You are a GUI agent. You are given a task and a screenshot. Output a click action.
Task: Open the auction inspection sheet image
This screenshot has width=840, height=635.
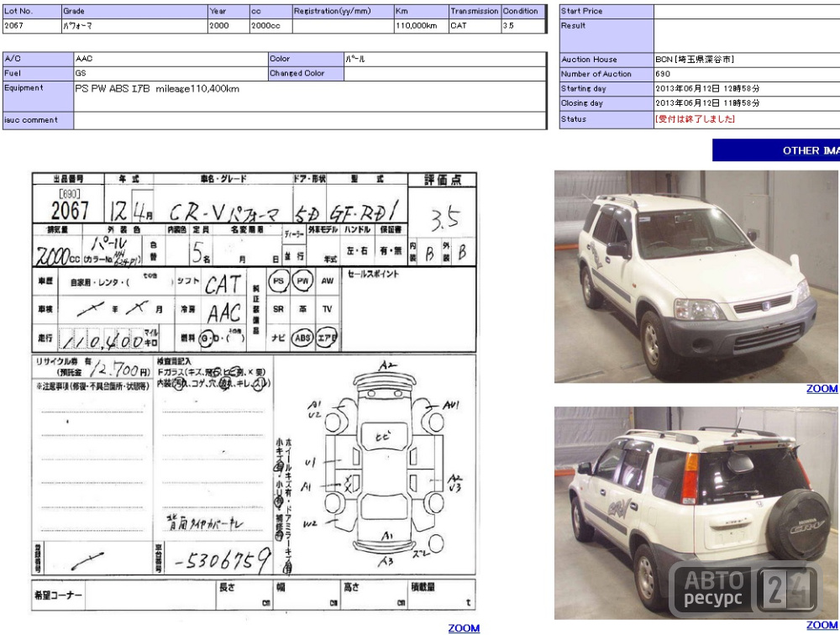254,391
